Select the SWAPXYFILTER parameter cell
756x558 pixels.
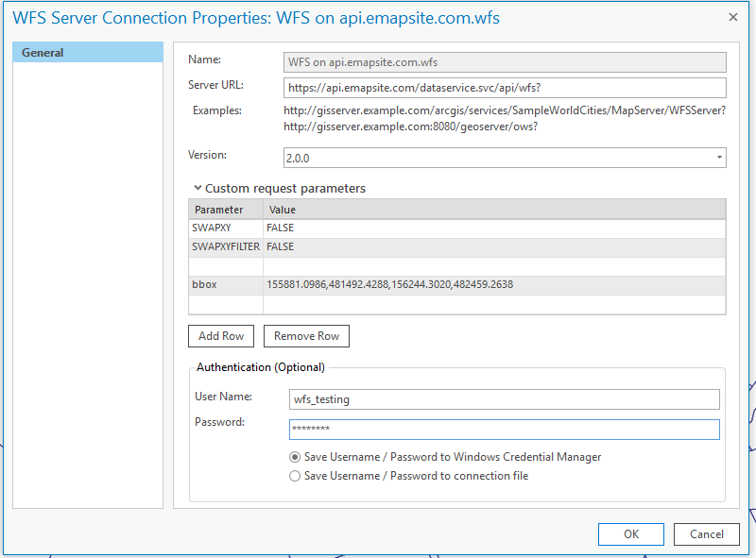[225, 247]
